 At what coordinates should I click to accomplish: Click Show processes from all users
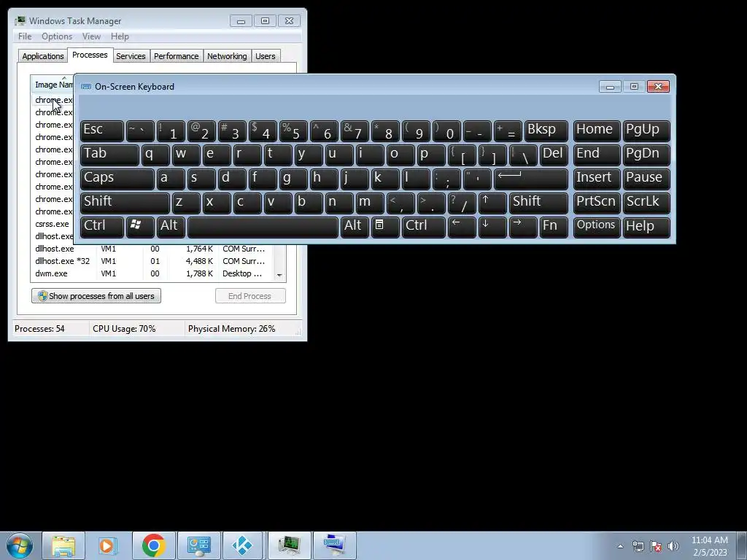[96, 296]
